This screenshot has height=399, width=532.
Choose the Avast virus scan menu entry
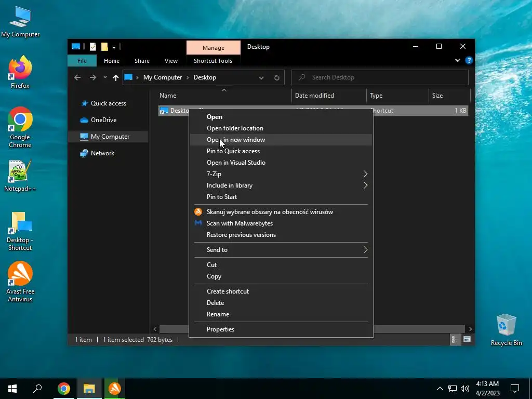point(281,212)
